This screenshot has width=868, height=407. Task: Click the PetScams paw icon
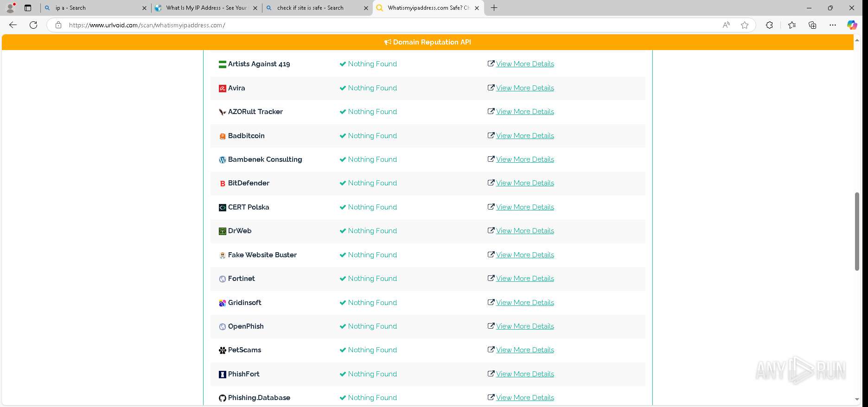[223, 350]
